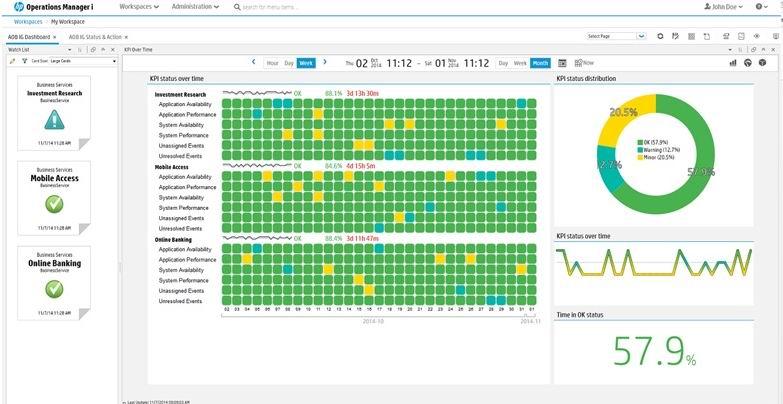Click the gear settings icon beside Select Page
783x404 pixels.
[x=660, y=36]
